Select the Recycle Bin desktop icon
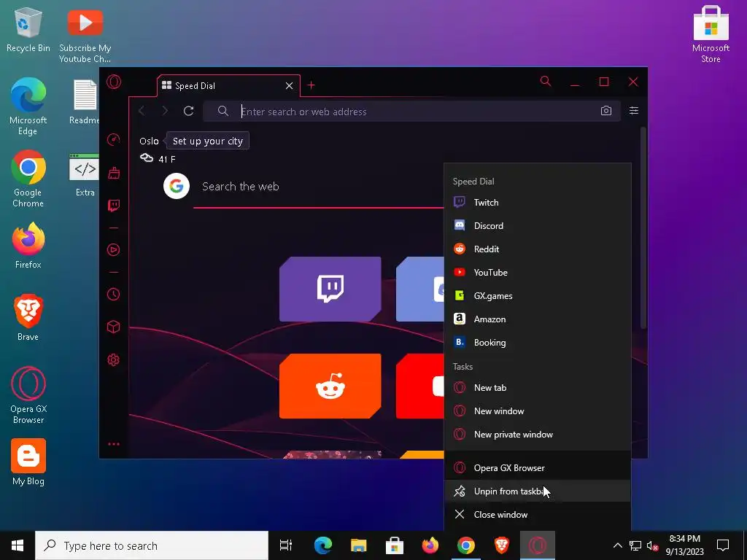This screenshot has height=560, width=747. (x=28, y=28)
